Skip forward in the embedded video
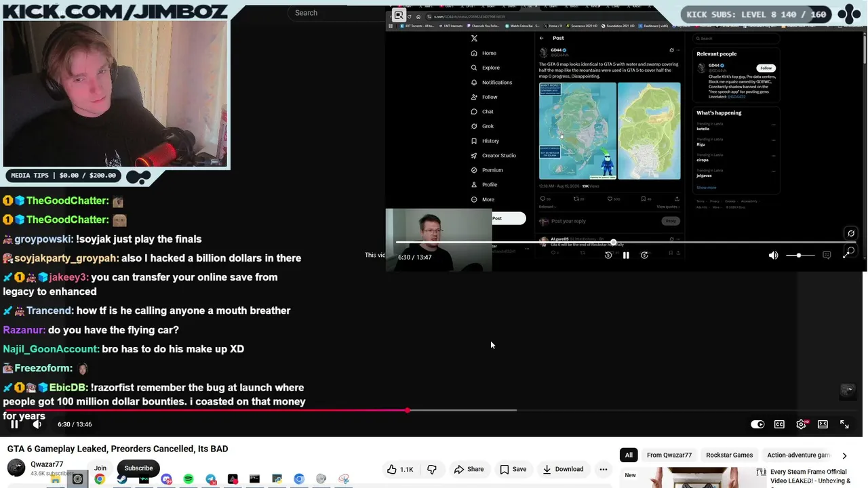Screen dimensions: 868x488 click(644, 256)
